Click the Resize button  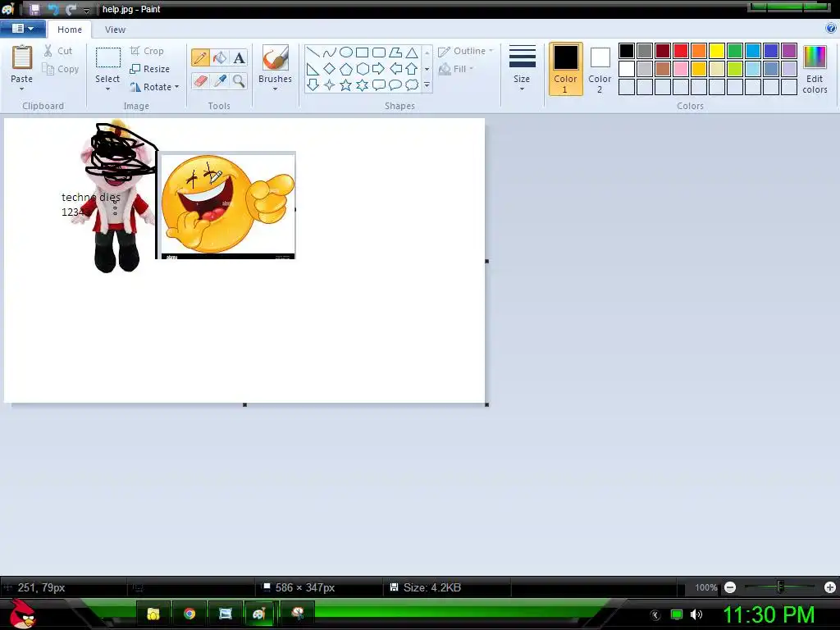[150, 69]
